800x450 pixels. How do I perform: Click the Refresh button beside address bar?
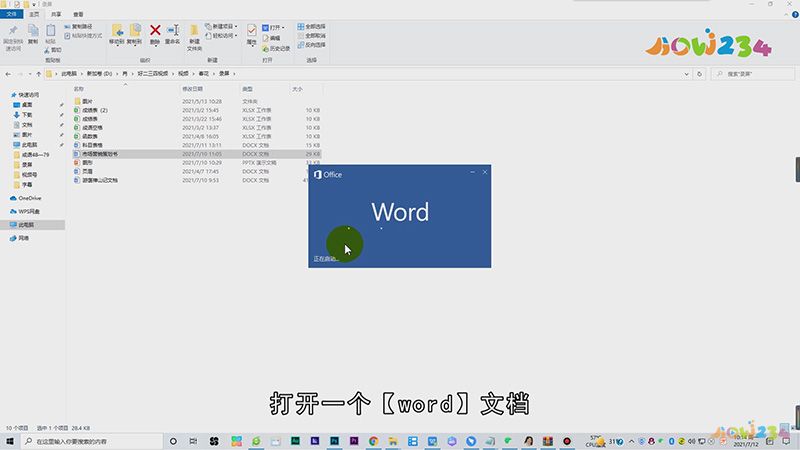[699, 74]
